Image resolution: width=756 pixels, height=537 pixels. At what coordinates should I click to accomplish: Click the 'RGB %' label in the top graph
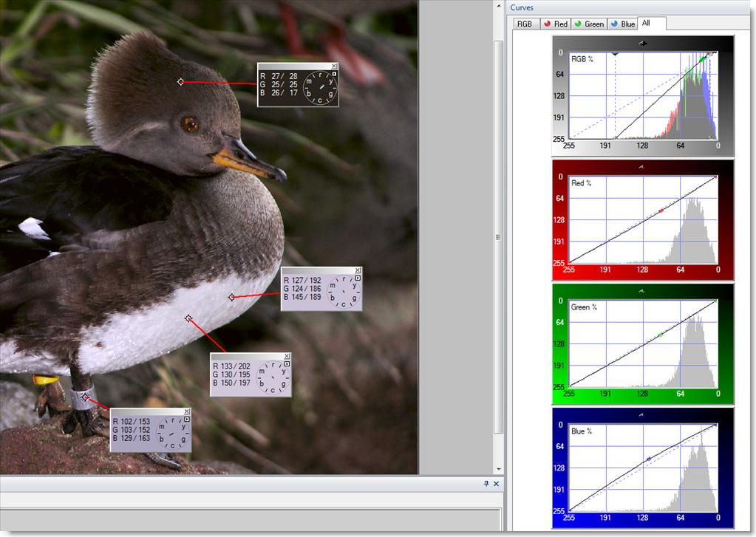coord(582,59)
